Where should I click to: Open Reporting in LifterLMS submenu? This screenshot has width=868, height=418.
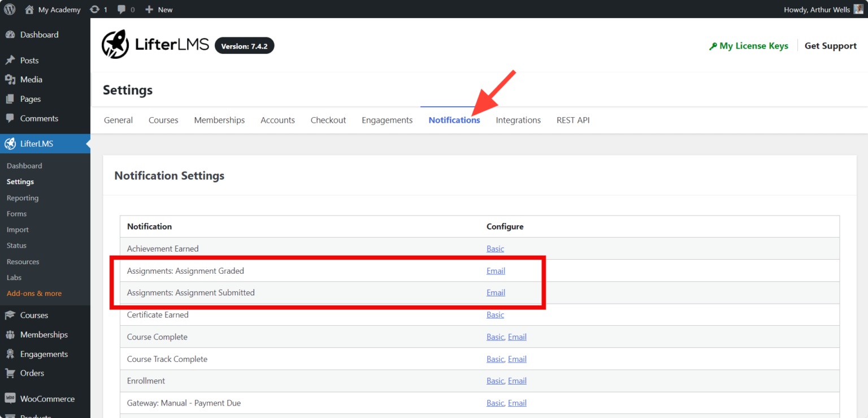[23, 198]
